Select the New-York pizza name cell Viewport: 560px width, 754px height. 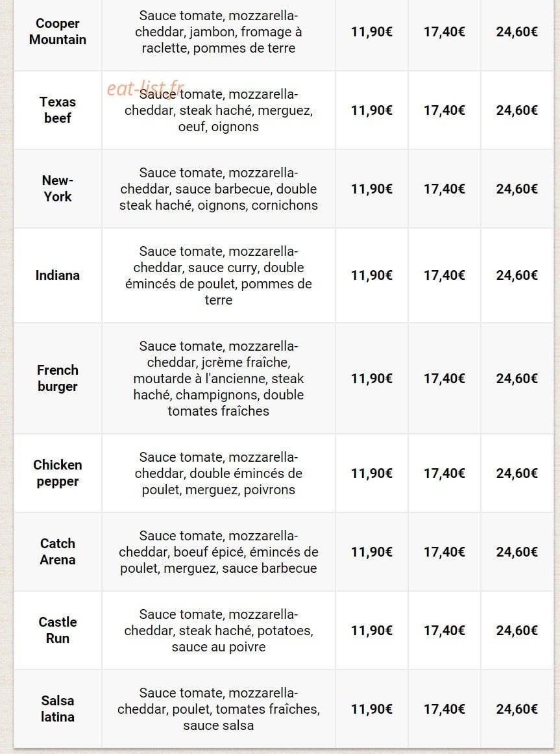58,188
